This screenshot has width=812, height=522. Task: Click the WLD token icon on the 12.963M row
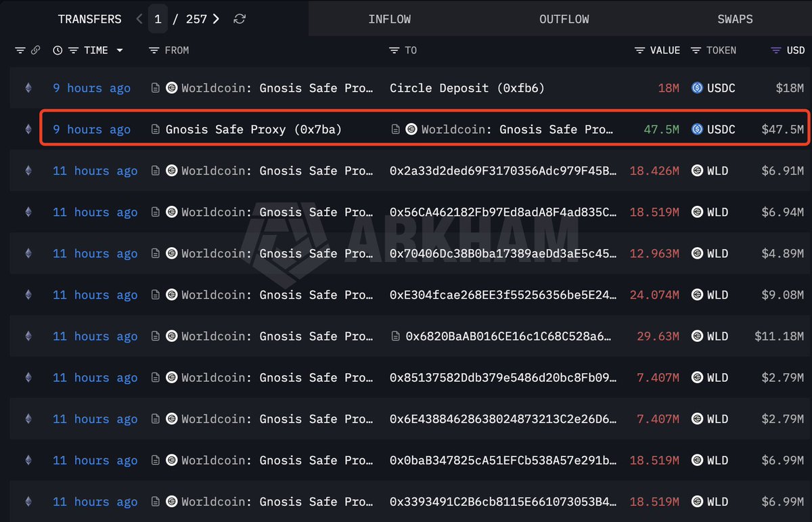(x=698, y=253)
